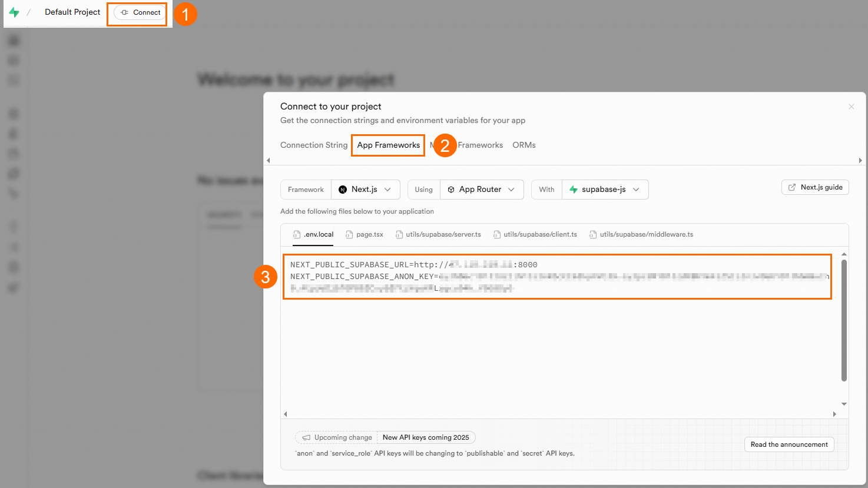Expand the With supabase-js dropdown
Image resolution: width=868 pixels, height=488 pixels.
(605, 190)
